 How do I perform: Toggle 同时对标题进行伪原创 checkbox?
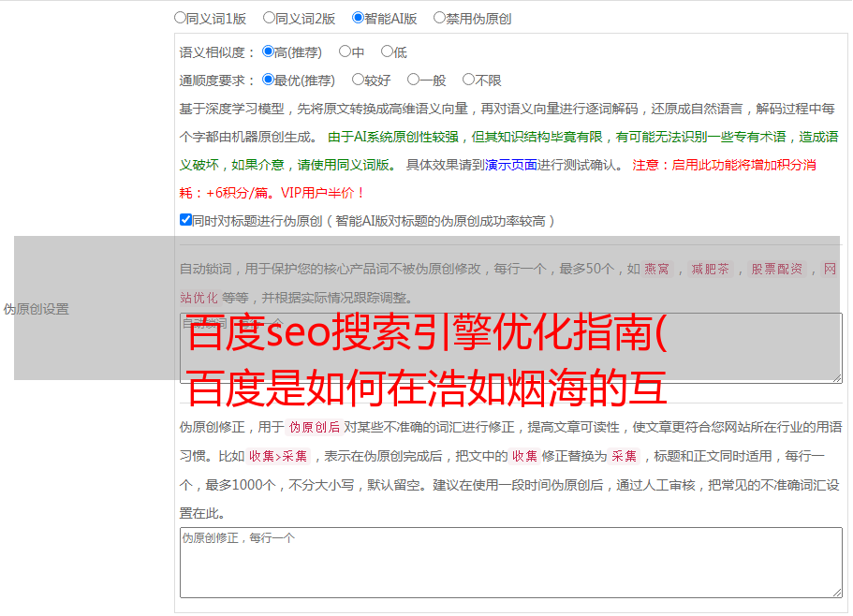click(185, 220)
